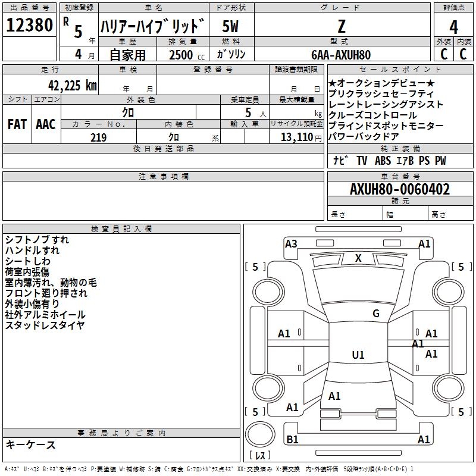This screenshot has height=476, width=476.
Task: Select the エアB equipment entry
Action: 405,161
